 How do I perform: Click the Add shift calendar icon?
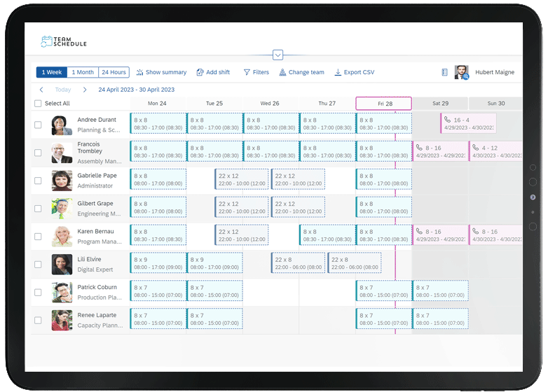[200, 72]
